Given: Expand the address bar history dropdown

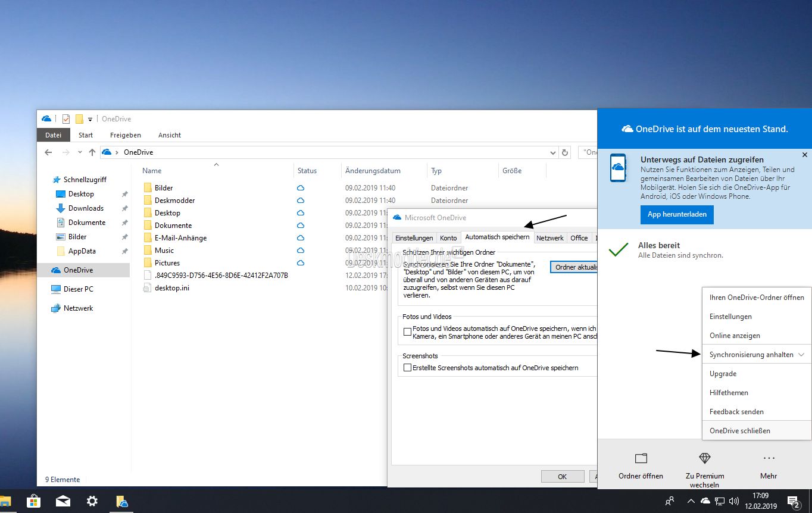Looking at the screenshot, I should click(x=553, y=152).
